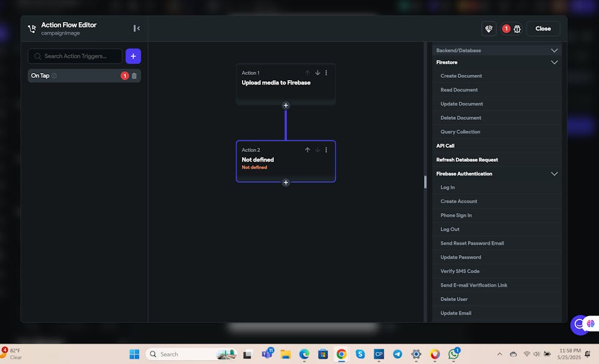Select the Refresh Database Request action
The height and width of the screenshot is (364, 599).
point(497,160)
